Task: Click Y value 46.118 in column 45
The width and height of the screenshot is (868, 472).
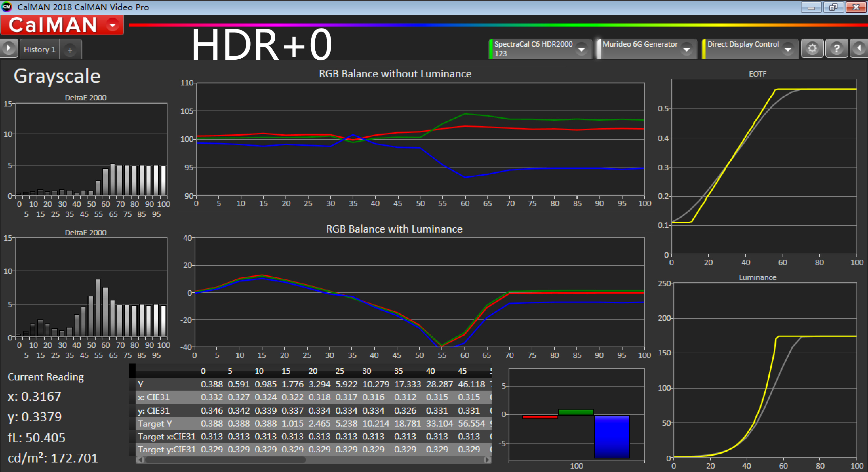Action: [x=471, y=384]
